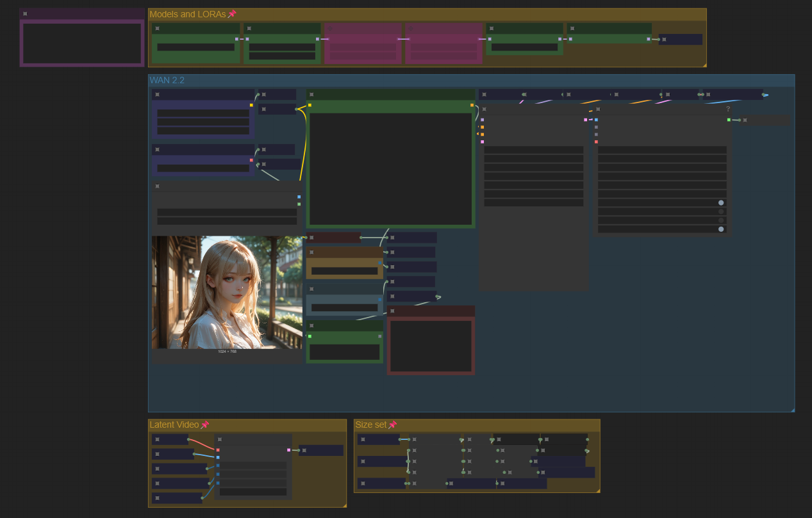
Task: Click the yellow output port on green prompt node
Action: (x=472, y=105)
